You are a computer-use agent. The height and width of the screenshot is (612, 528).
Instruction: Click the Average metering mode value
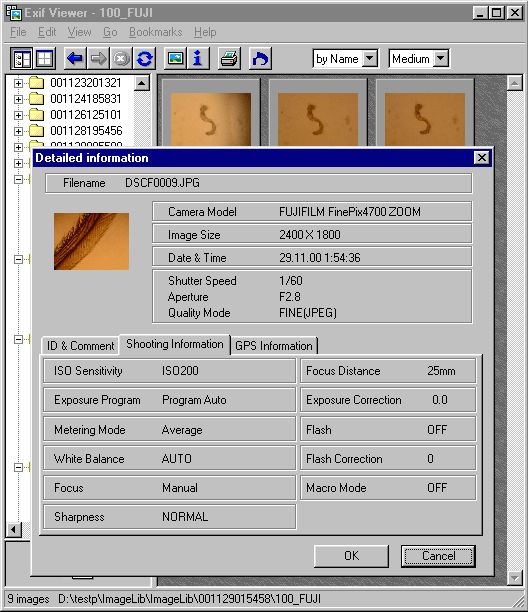(182, 430)
